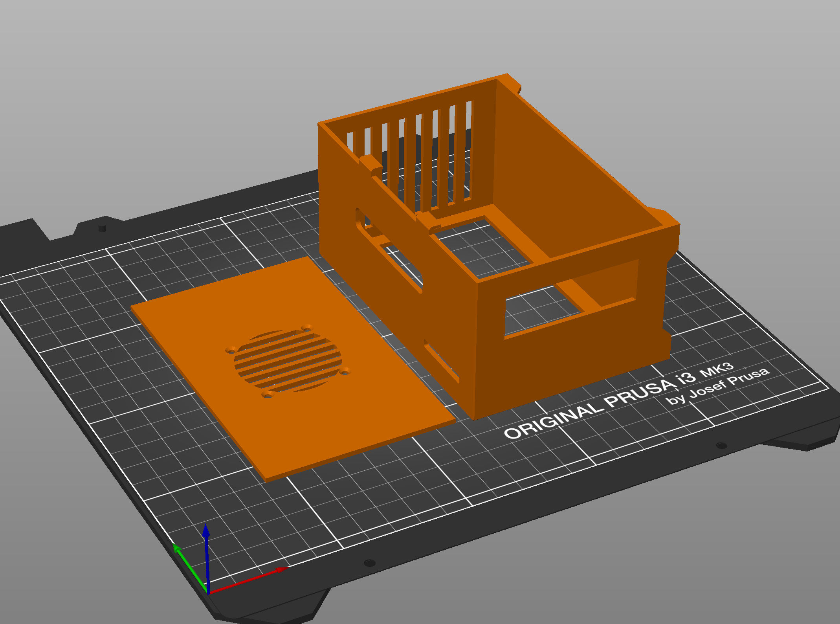Click the mounting tab on the enclosure's top-right rim

click(x=511, y=83)
